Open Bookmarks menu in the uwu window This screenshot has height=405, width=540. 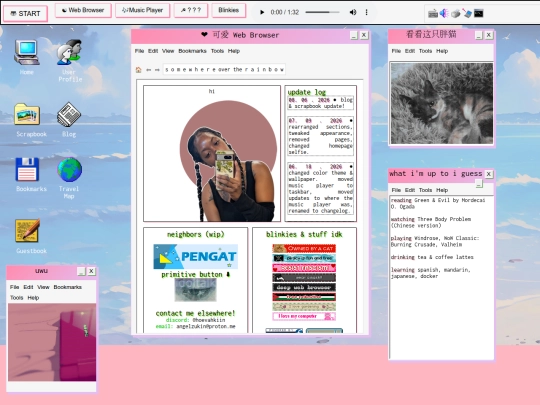click(68, 287)
